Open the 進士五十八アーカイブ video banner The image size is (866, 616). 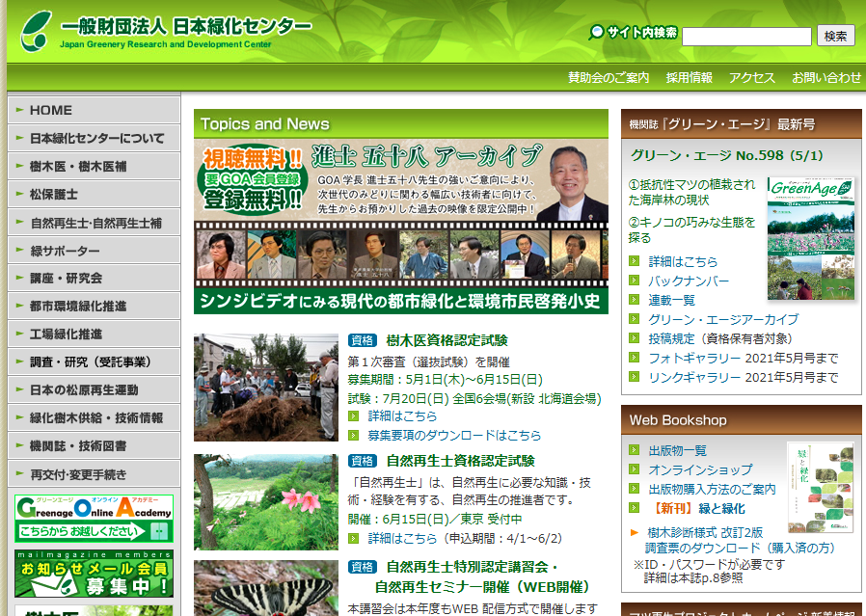(401, 227)
